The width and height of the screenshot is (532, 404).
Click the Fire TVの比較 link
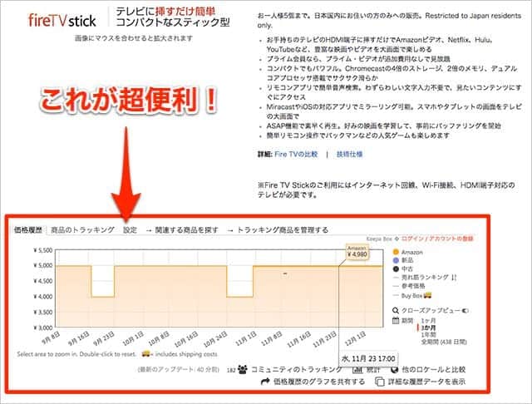pos(296,155)
